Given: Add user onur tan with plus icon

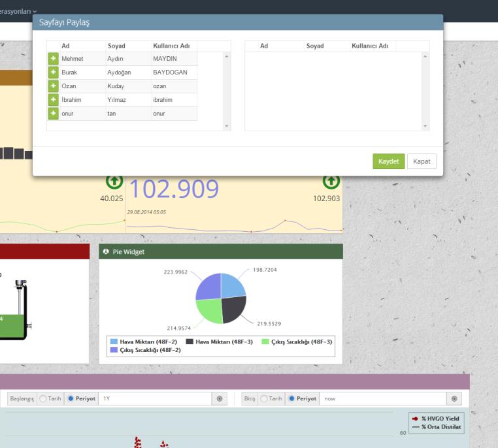Looking at the screenshot, I should pyautogui.click(x=54, y=113).
